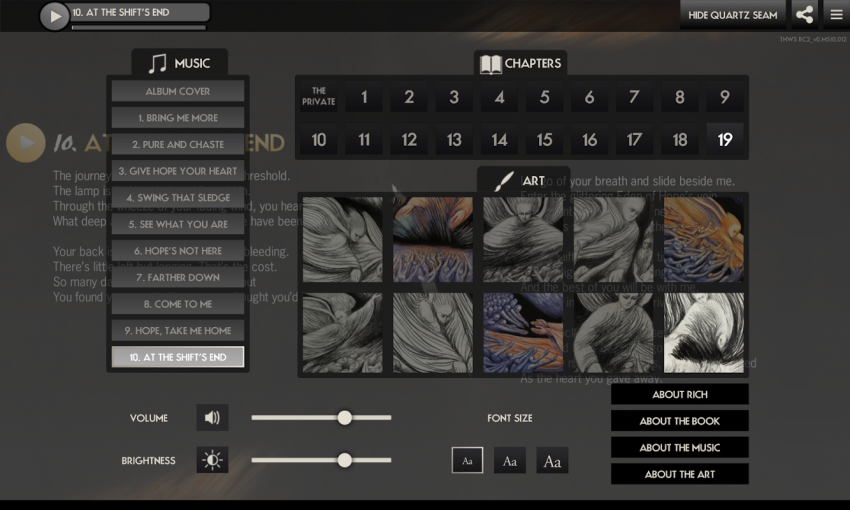Click the Chapters book tab header
850x510 pixels.
coord(520,63)
